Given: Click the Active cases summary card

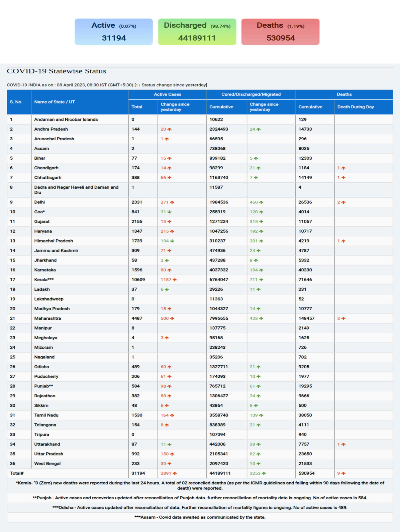Looking at the screenshot, I should [x=114, y=32].
